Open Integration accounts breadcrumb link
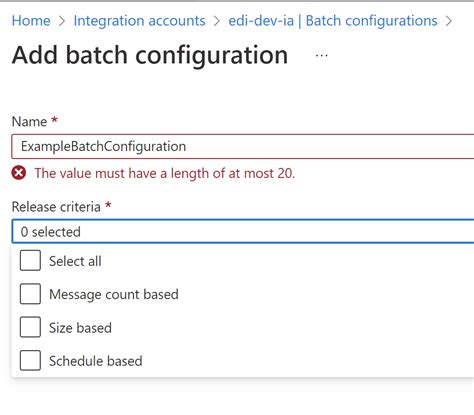 coord(139,21)
